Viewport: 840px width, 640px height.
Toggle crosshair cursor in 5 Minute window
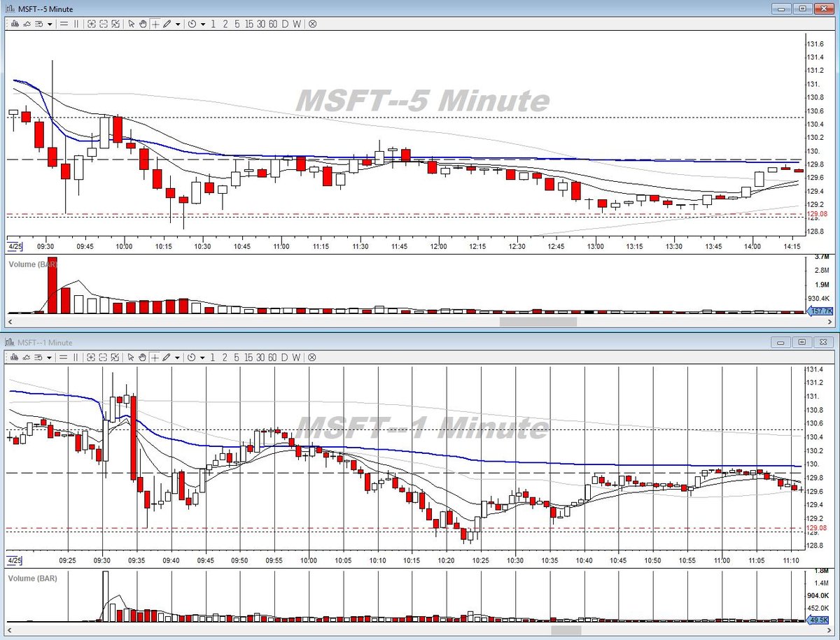coord(155,24)
